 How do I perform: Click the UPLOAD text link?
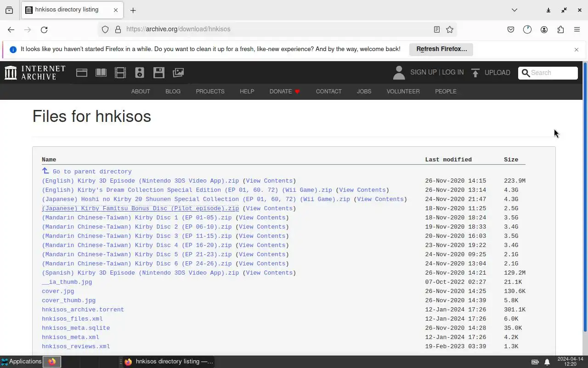(497, 73)
